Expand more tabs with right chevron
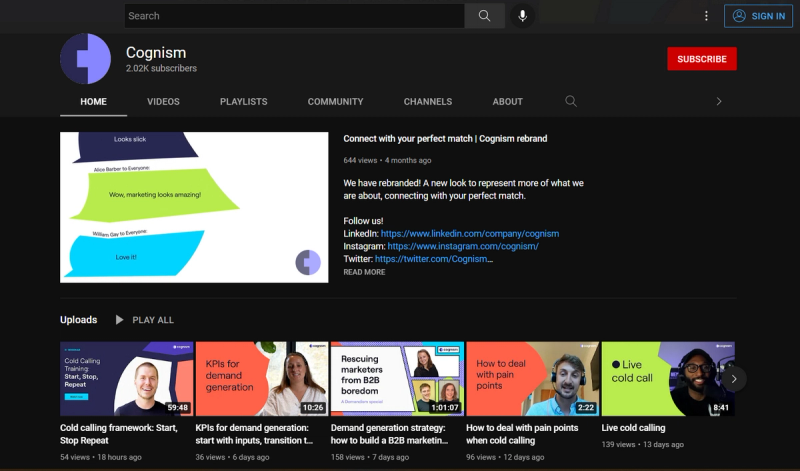Viewport: 800px width, 471px height. pyautogui.click(x=719, y=102)
